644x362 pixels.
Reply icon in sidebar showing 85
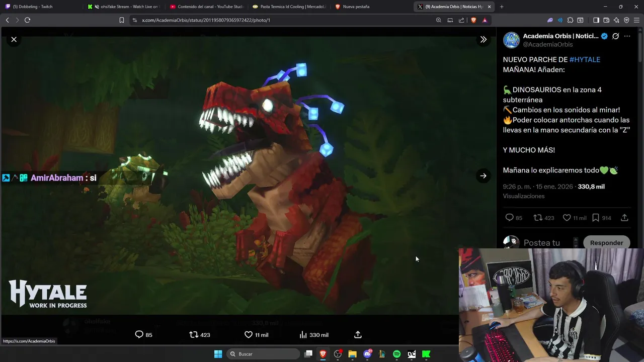(x=513, y=218)
